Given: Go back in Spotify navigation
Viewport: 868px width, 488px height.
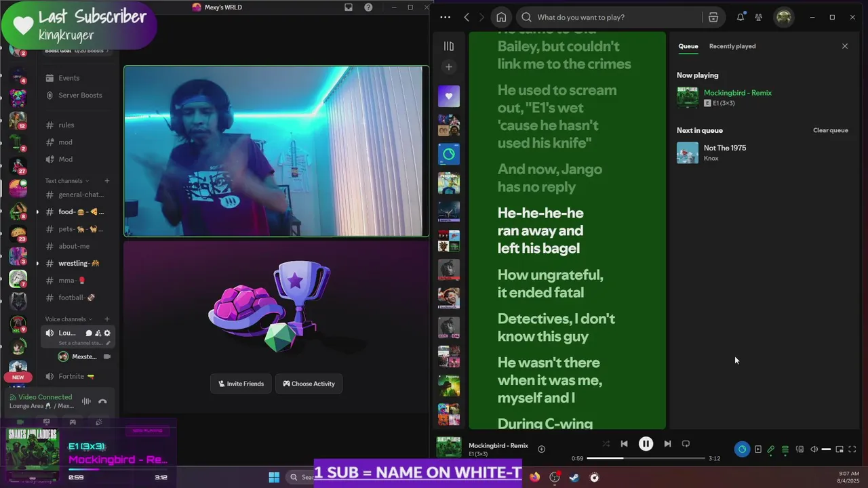Looking at the screenshot, I should pyautogui.click(x=467, y=17).
